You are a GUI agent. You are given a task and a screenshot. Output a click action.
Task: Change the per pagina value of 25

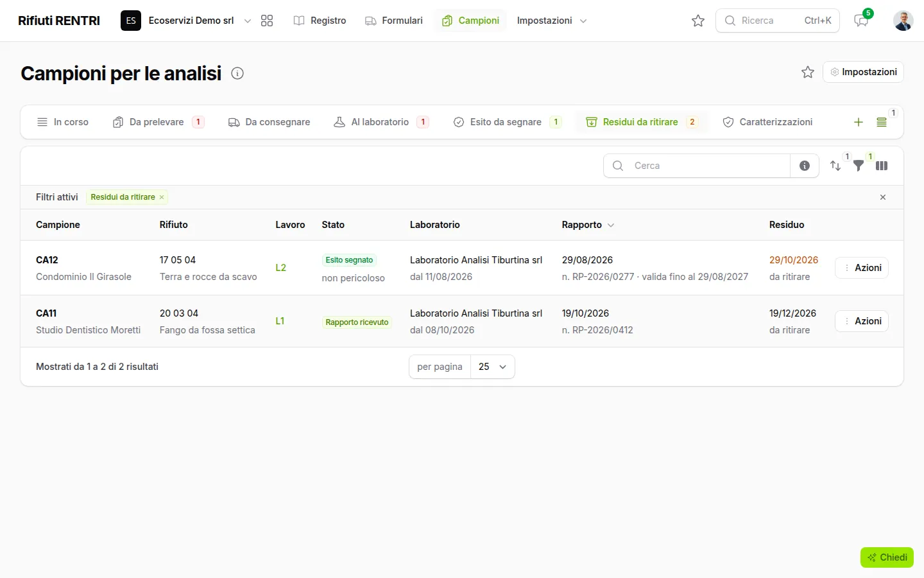[493, 367]
